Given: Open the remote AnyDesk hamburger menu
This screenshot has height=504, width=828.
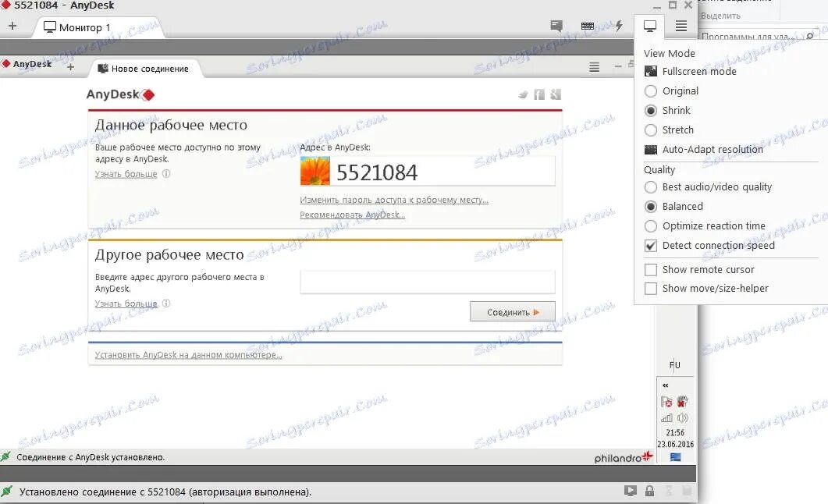Looking at the screenshot, I should pyautogui.click(x=594, y=67).
